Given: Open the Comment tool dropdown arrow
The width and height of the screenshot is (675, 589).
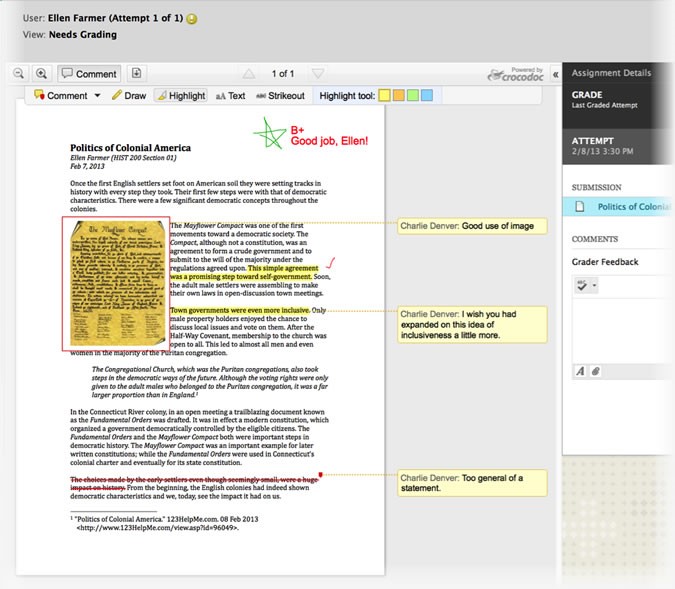Looking at the screenshot, I should click(x=97, y=96).
